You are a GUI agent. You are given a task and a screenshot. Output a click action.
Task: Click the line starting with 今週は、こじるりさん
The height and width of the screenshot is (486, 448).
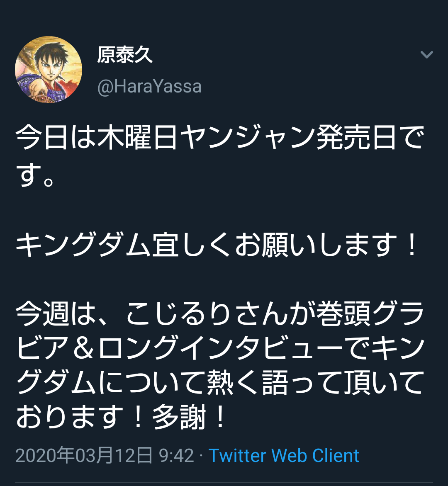pos(219,313)
